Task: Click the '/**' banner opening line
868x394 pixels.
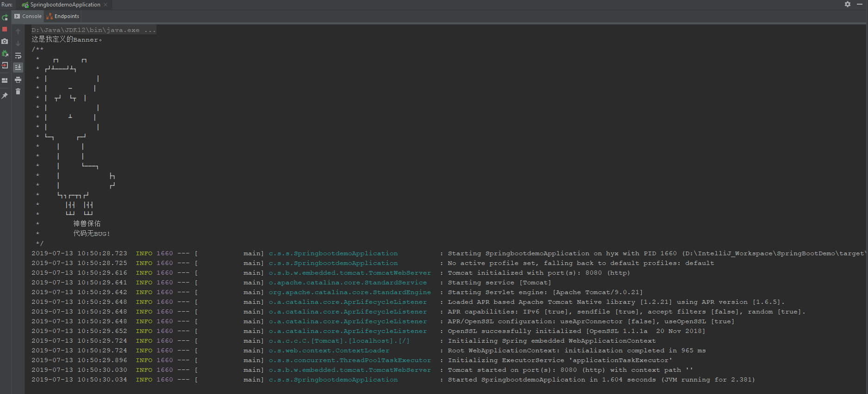Action: point(37,49)
